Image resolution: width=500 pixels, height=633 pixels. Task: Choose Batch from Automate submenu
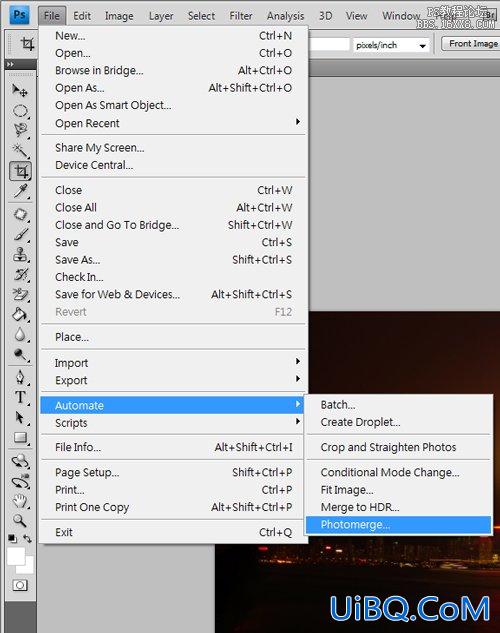[398, 405]
